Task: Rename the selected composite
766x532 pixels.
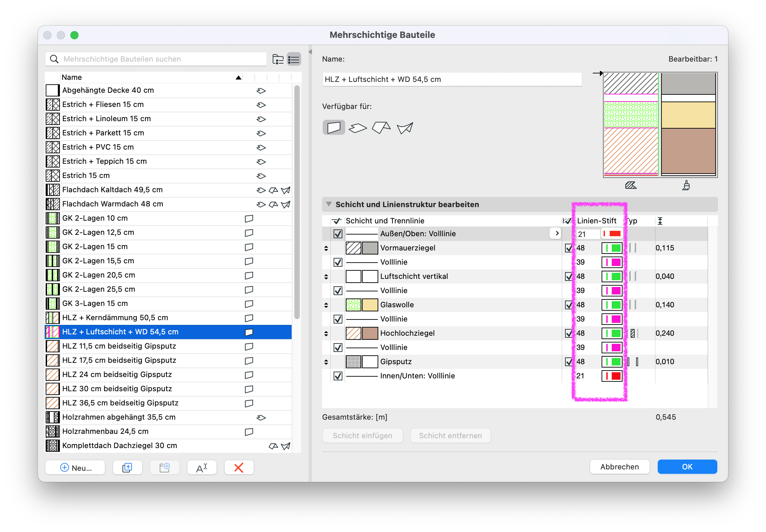Action: click(x=202, y=468)
